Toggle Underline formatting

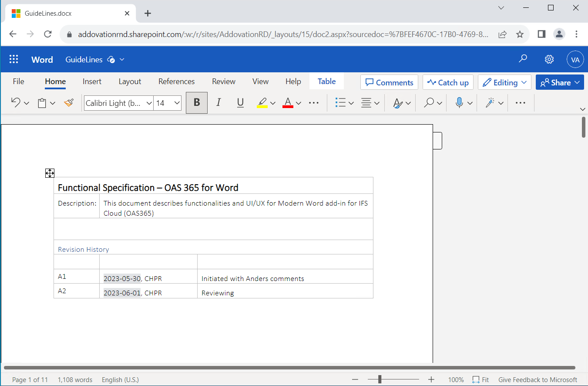(240, 103)
